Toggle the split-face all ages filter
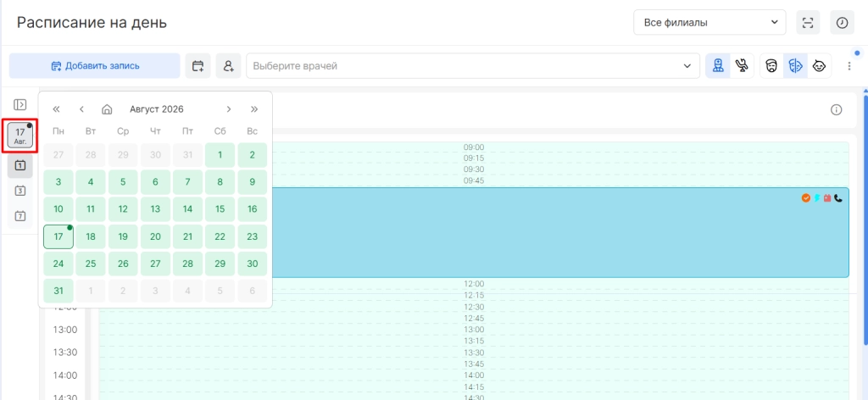Screen dimensions: 868x400 tap(795, 66)
